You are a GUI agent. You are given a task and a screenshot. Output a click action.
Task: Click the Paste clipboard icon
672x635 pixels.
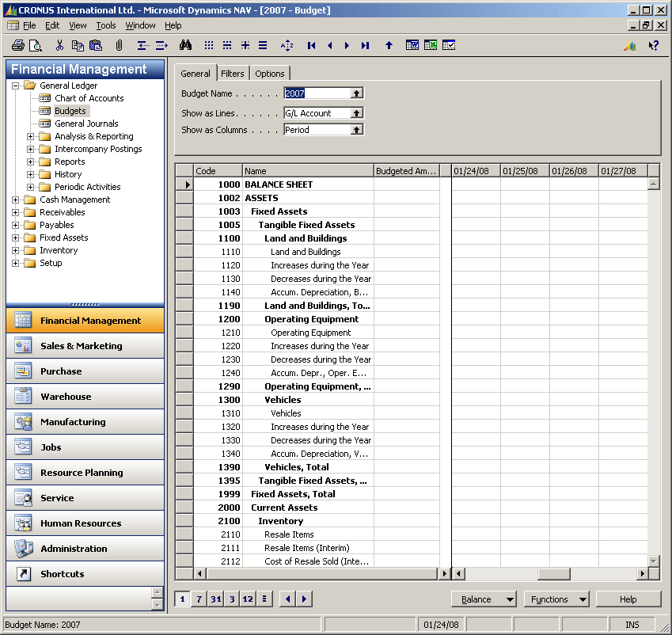[96, 45]
